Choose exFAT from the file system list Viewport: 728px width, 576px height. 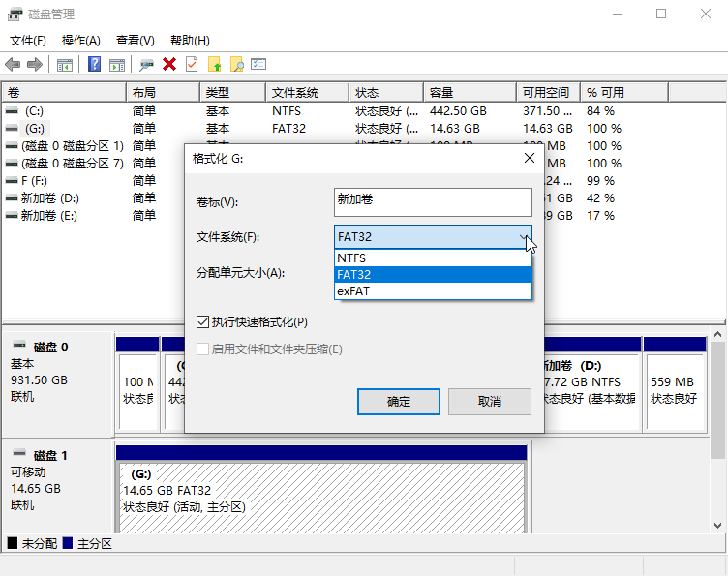433,291
